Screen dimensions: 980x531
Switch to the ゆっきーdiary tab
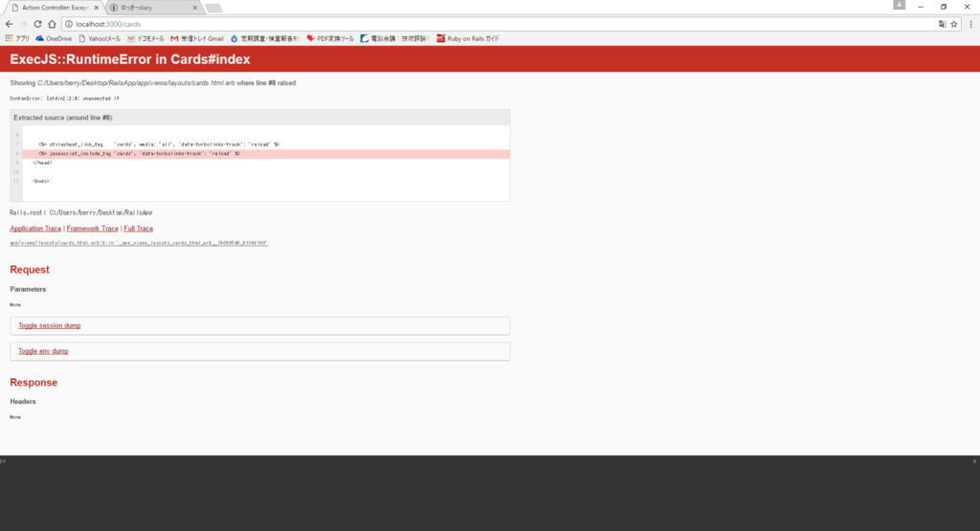click(x=153, y=8)
